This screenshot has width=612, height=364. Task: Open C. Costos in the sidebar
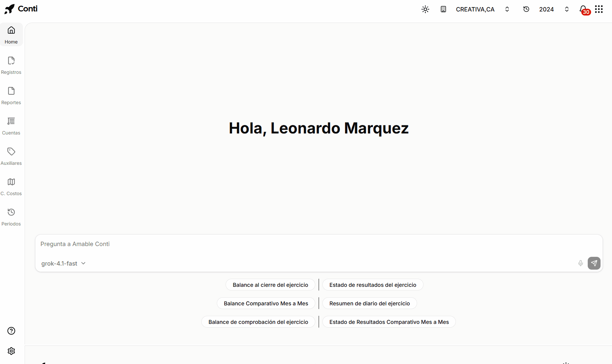tap(11, 187)
